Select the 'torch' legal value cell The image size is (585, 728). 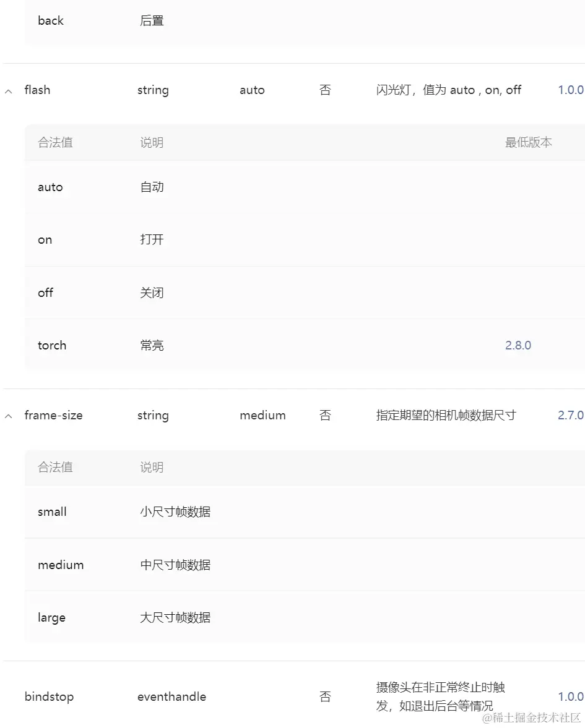52,345
